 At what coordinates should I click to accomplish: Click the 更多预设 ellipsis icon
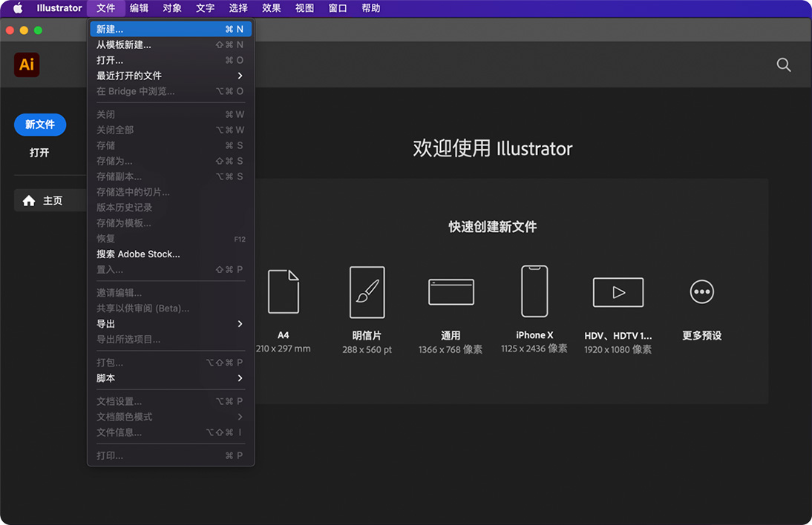pos(701,291)
